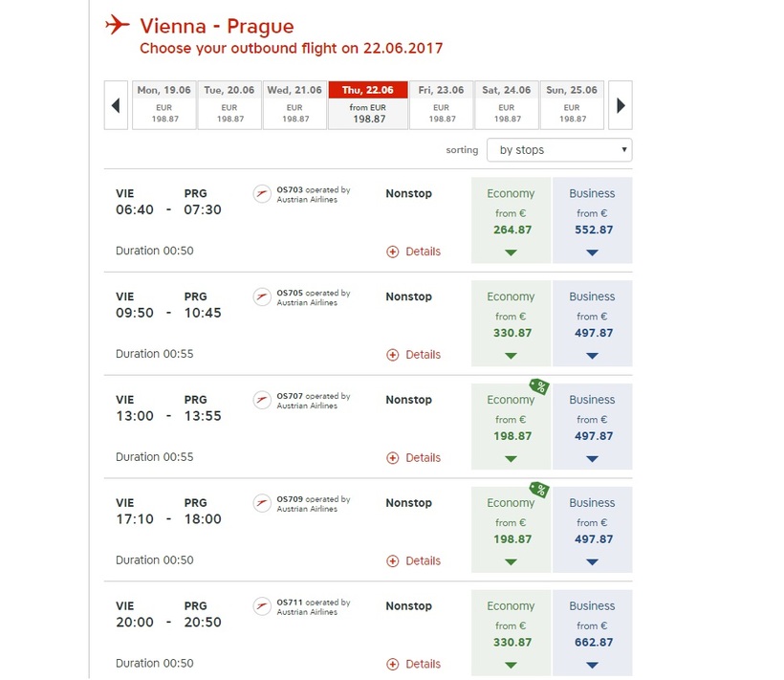This screenshot has height=680, width=784.
Task: Show later dates with right arrow
Action: (621, 105)
